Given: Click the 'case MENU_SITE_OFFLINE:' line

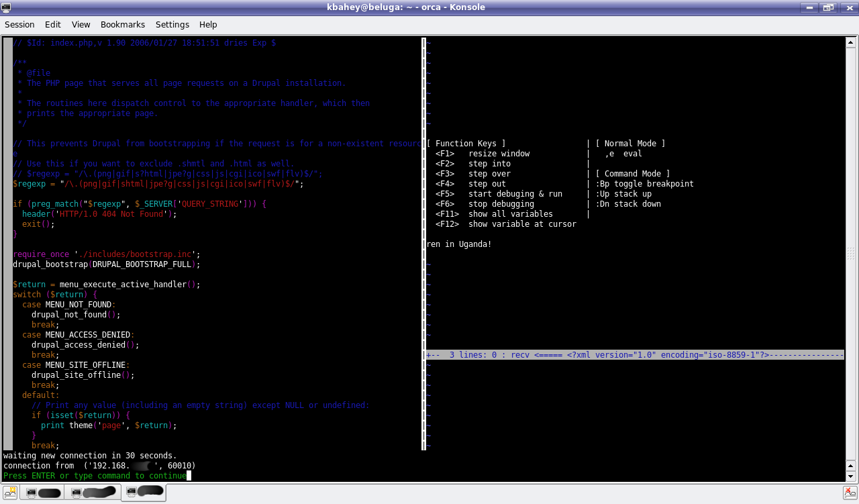Looking at the screenshot, I should (x=76, y=365).
